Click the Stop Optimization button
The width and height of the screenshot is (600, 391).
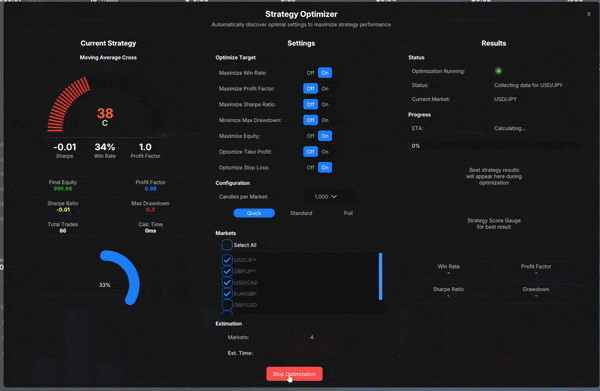click(x=294, y=374)
